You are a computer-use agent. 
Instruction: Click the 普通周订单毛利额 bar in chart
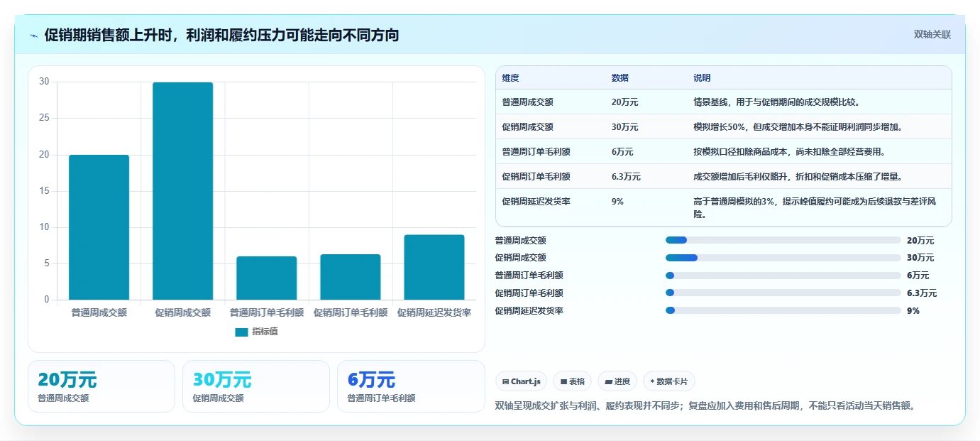266,278
